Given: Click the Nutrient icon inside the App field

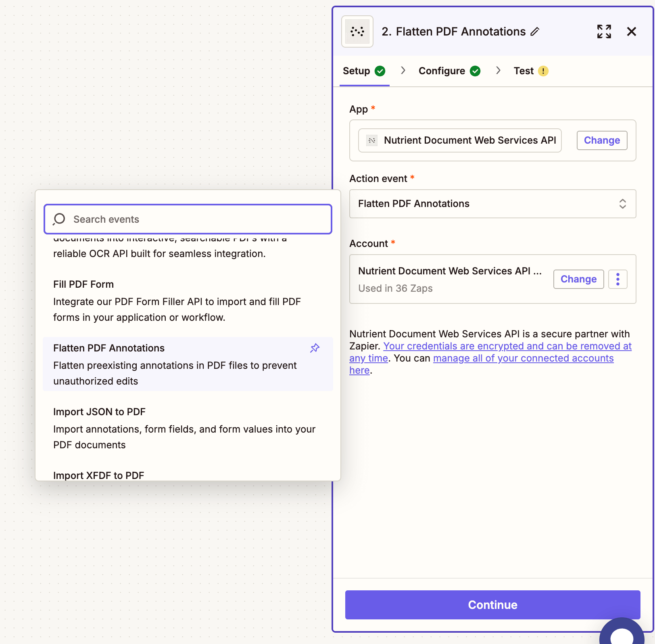Looking at the screenshot, I should (372, 140).
